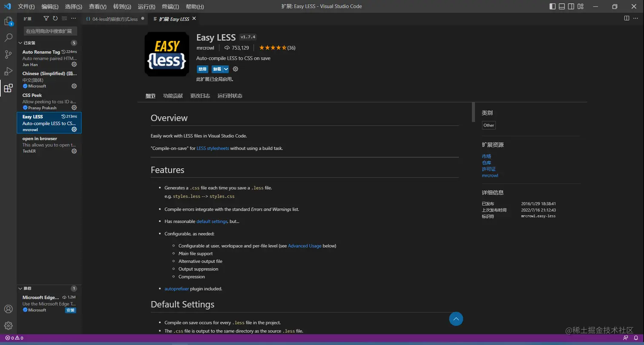Click the settings gear beside the uninstall button
This screenshot has width=644, height=345.
click(x=236, y=69)
